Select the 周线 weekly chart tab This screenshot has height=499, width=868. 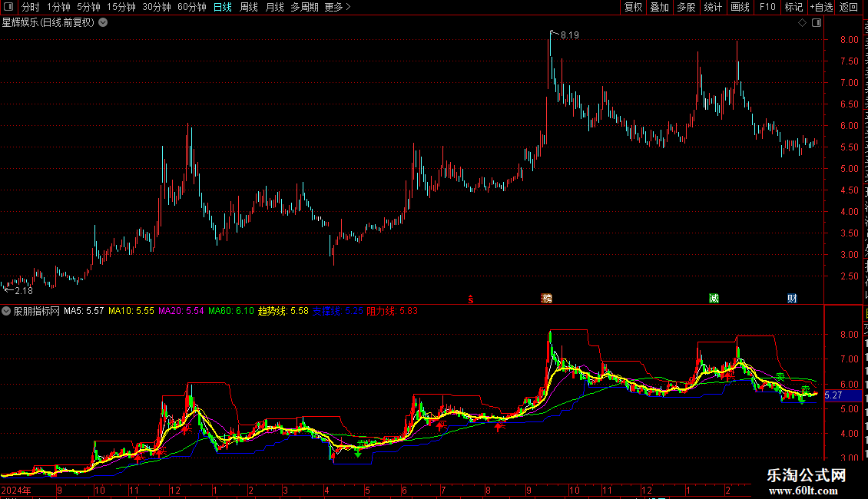pos(249,7)
